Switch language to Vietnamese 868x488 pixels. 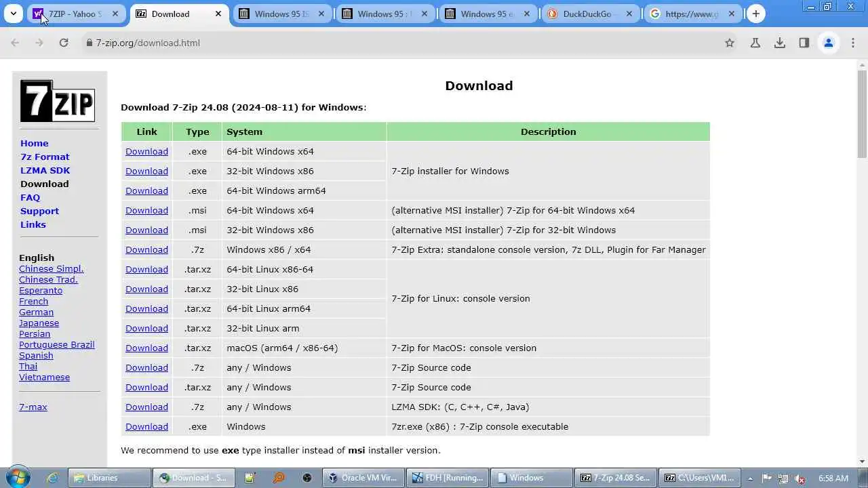(44, 377)
